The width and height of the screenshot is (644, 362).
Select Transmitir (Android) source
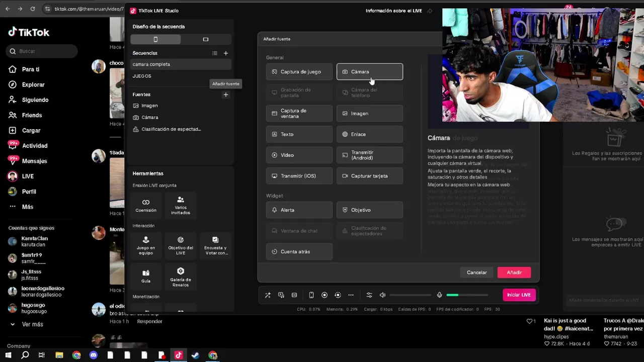[x=370, y=155]
